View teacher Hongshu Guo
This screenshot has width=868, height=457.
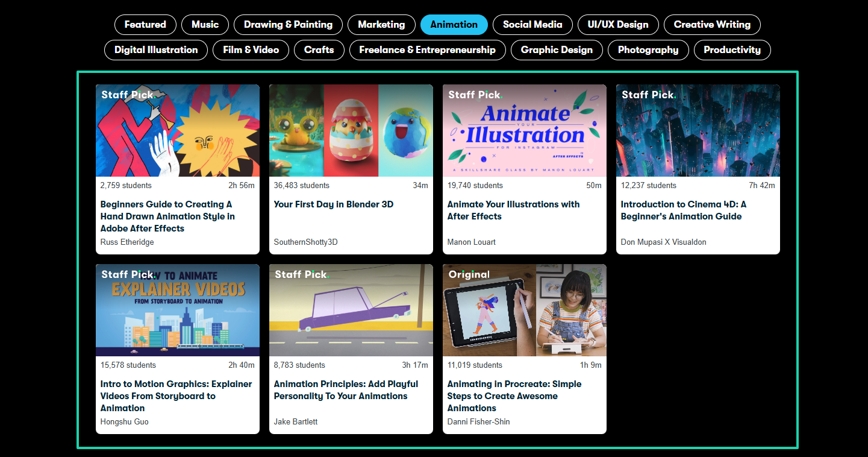tap(124, 421)
